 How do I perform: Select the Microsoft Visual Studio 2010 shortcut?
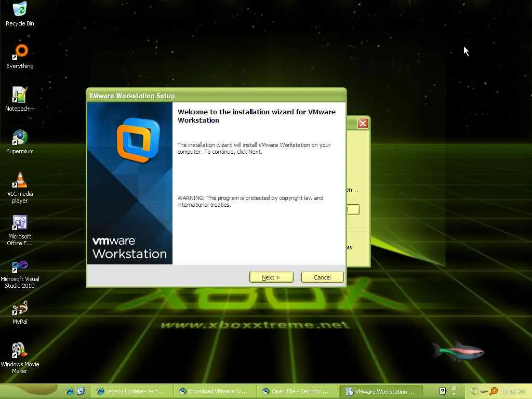coord(20,273)
